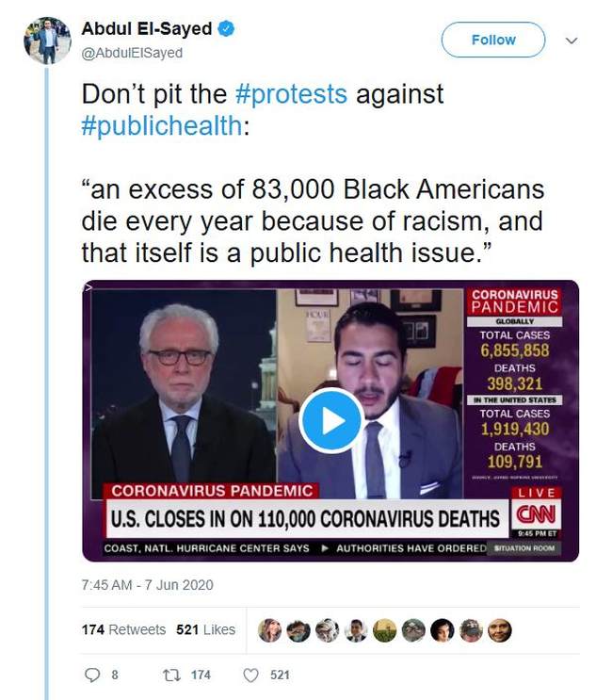Open the last liker's avatar

[x=500, y=630]
